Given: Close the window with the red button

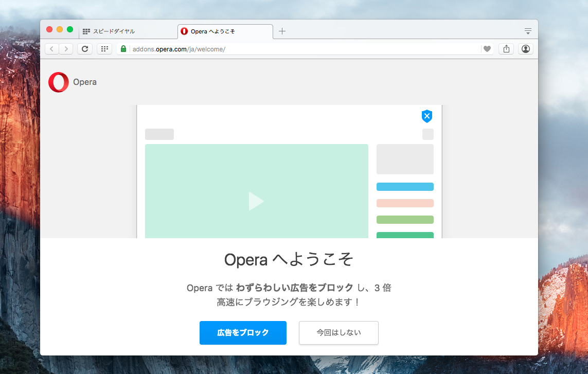Looking at the screenshot, I should click(49, 29).
